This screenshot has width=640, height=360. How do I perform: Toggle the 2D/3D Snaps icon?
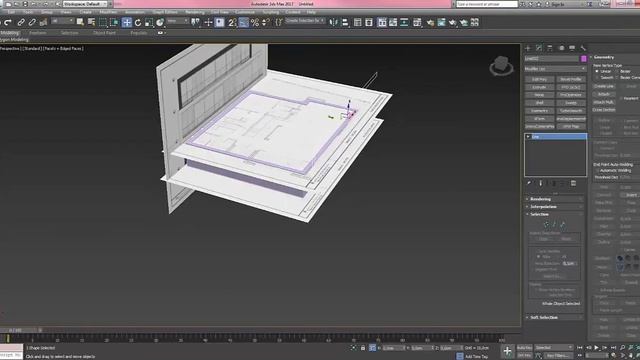[x=232, y=22]
